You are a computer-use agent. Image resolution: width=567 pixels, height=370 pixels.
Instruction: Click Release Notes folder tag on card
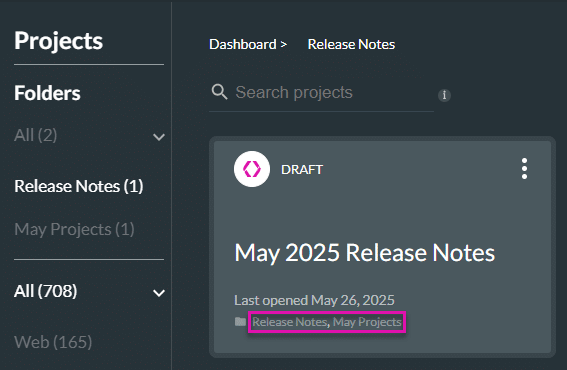tap(290, 322)
